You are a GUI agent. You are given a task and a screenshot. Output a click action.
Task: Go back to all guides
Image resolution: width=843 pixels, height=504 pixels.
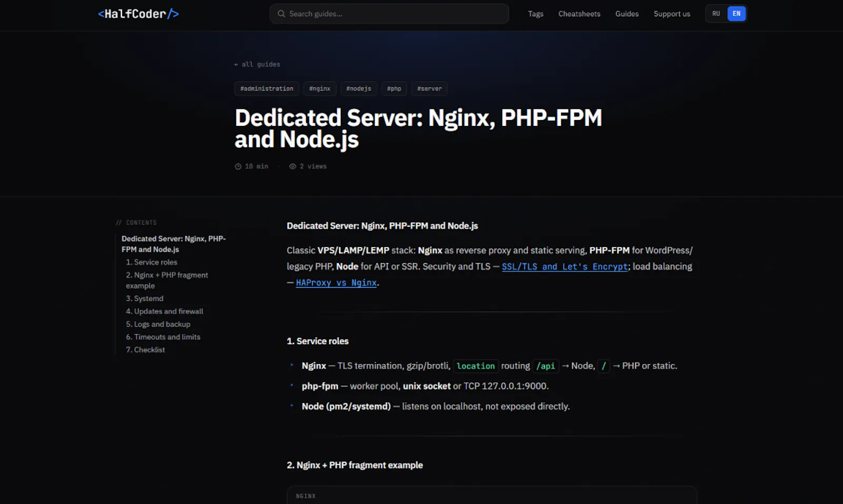[257, 64]
